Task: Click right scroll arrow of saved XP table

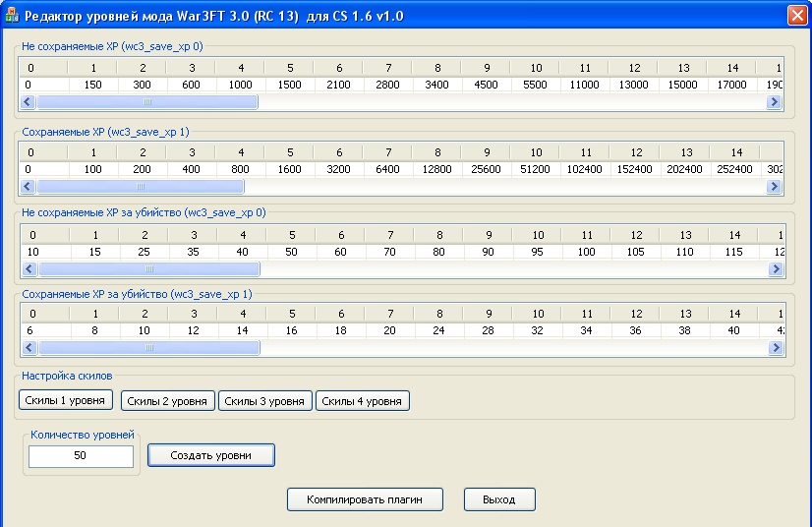Action: [774, 186]
